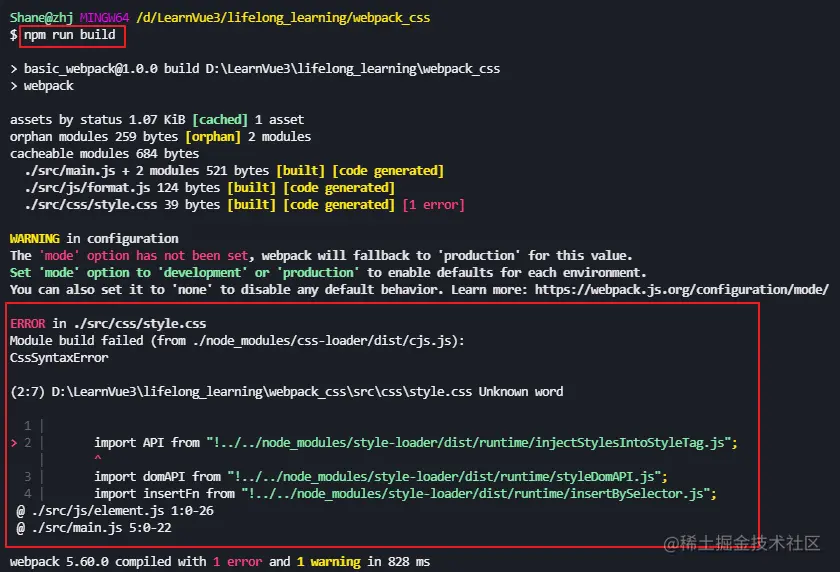
Task: Click the 'import domAPI from' code line
Action: click(381, 477)
